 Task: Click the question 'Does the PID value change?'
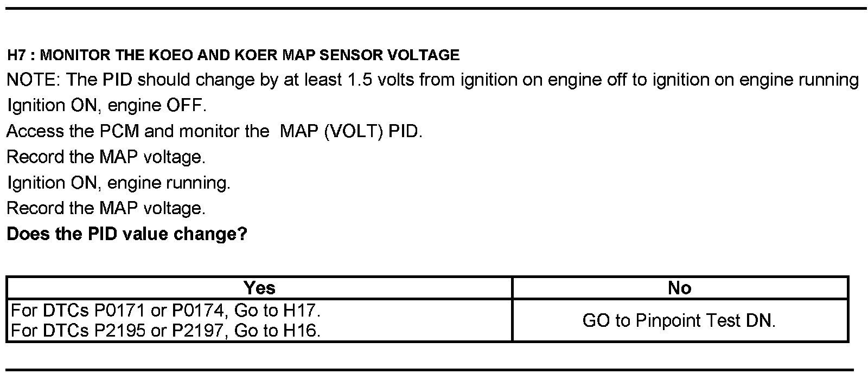[127, 234]
